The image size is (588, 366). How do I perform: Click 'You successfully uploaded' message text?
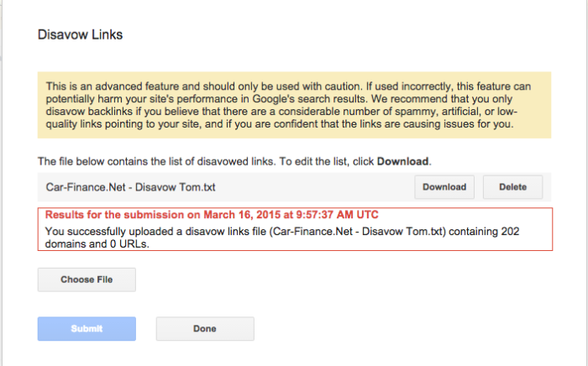(109, 231)
